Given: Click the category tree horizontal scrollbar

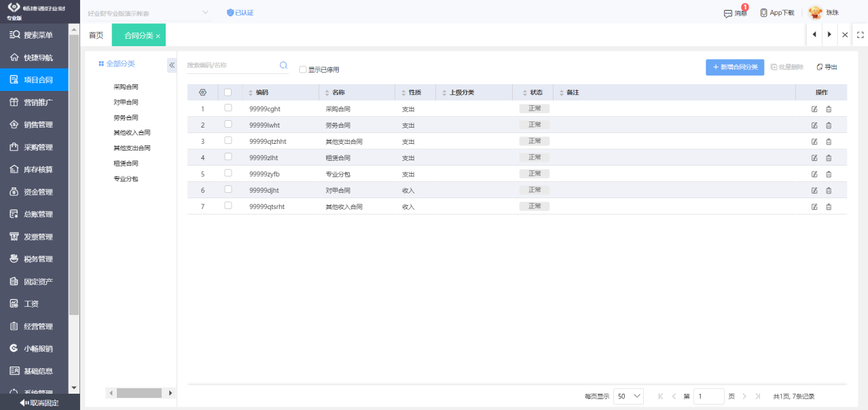Looking at the screenshot, I should point(139,393).
